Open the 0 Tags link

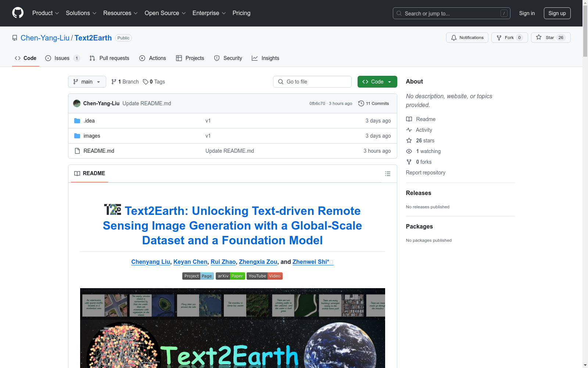(x=154, y=82)
